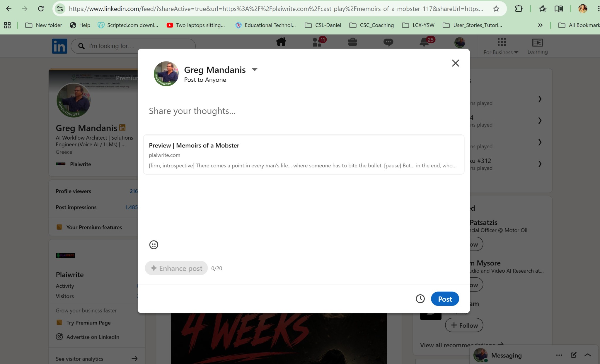600x364 pixels.
Task: Click the LinkedIn search field
Action: (x=133, y=46)
